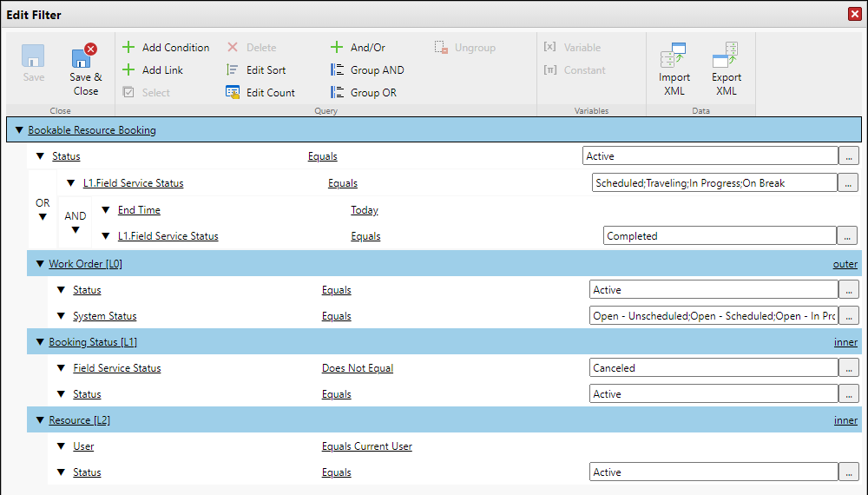Viewport: 868px width, 495px height.
Task: Click the Add Condition plus icon
Action: click(128, 48)
